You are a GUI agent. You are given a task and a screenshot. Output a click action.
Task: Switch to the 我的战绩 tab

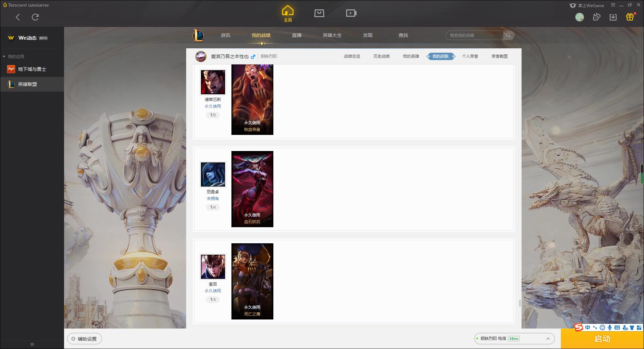click(261, 35)
